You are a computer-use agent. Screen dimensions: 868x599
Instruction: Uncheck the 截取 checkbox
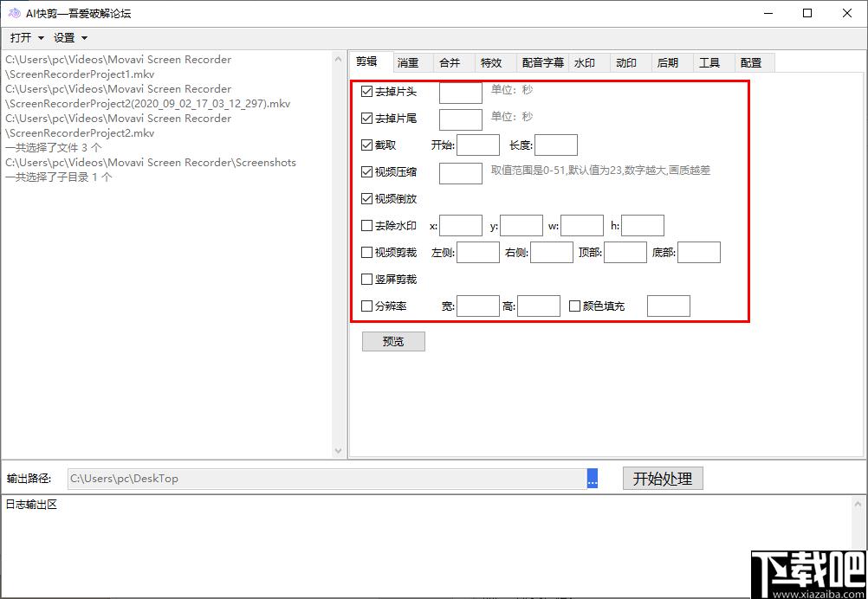(366, 145)
